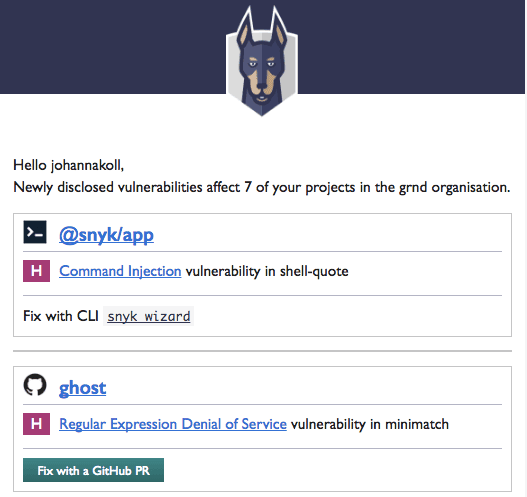Click the 'Hello johannakoll,' greeting text

click(x=69, y=165)
